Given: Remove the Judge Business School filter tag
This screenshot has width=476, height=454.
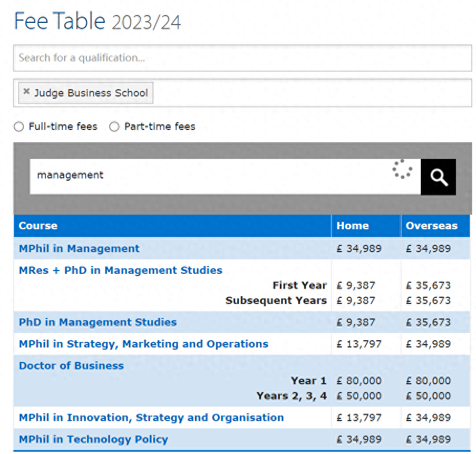Looking at the screenshot, I should point(26,92).
